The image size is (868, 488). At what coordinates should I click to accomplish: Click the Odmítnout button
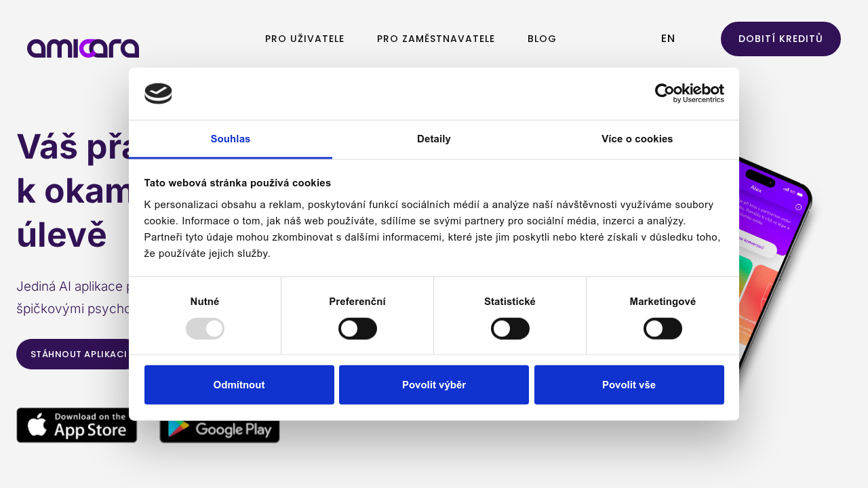[x=239, y=384]
